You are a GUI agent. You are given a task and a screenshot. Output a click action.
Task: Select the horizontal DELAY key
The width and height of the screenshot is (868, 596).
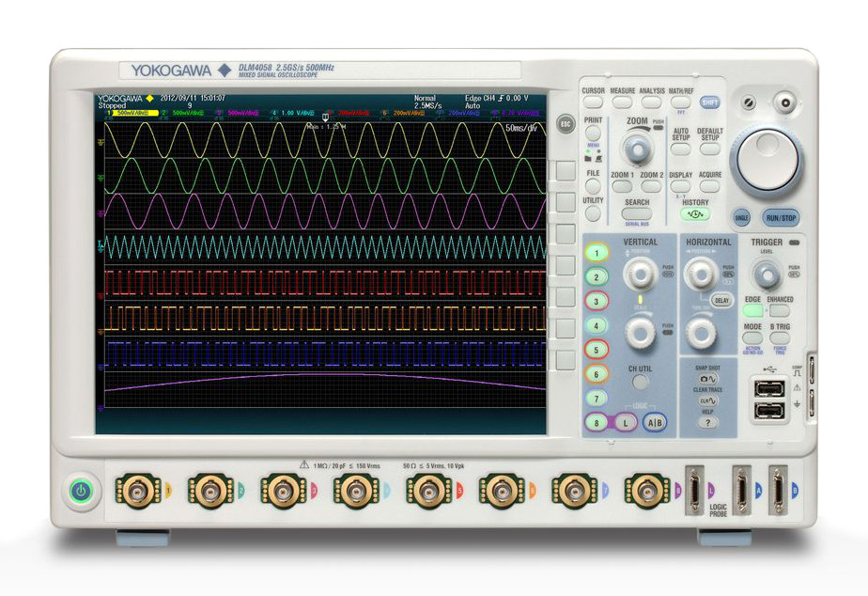[x=721, y=300]
